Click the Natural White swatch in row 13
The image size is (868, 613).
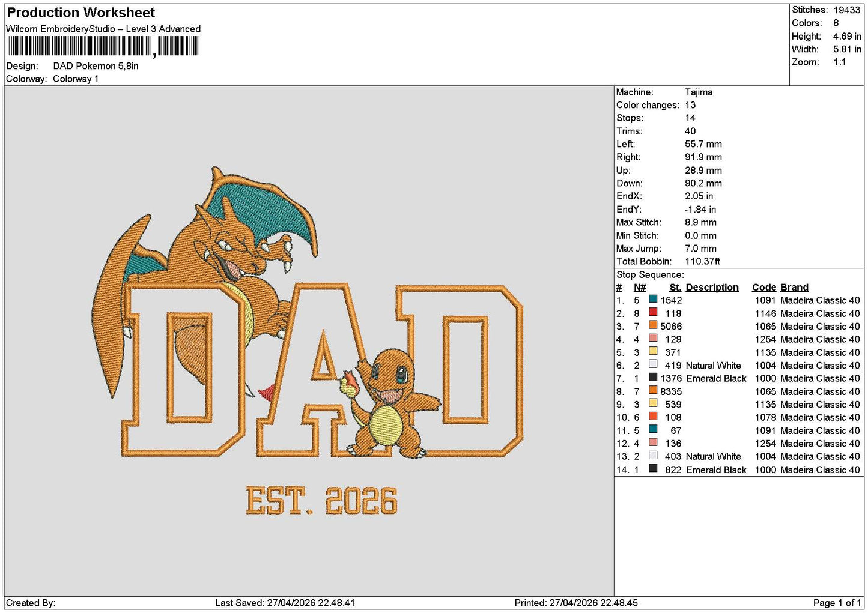click(x=653, y=456)
